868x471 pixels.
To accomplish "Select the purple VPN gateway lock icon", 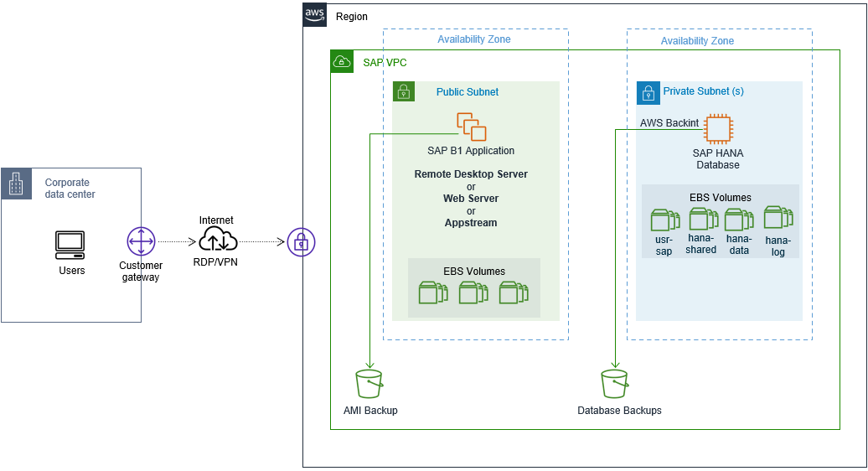I will tap(301, 242).
